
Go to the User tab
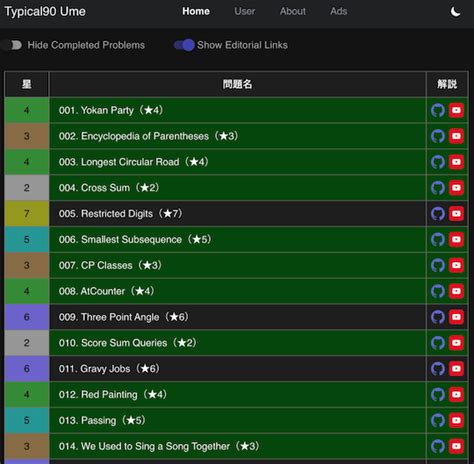tap(244, 11)
